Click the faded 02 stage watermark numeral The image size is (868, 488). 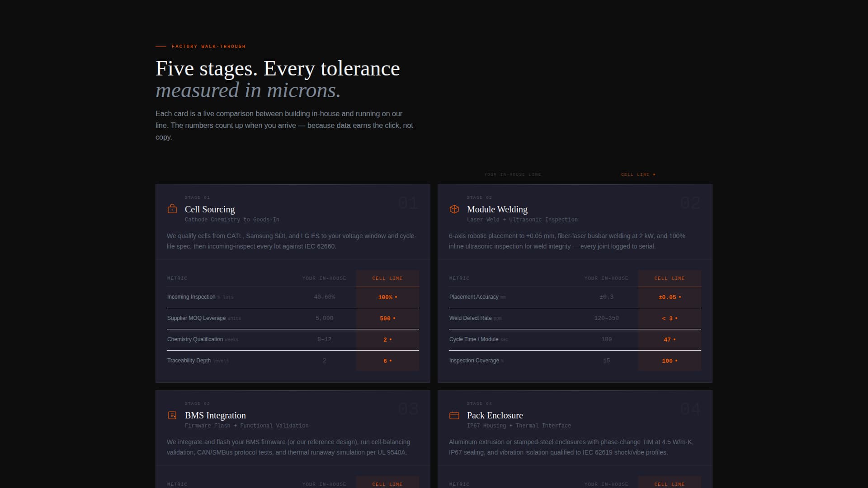[690, 203]
